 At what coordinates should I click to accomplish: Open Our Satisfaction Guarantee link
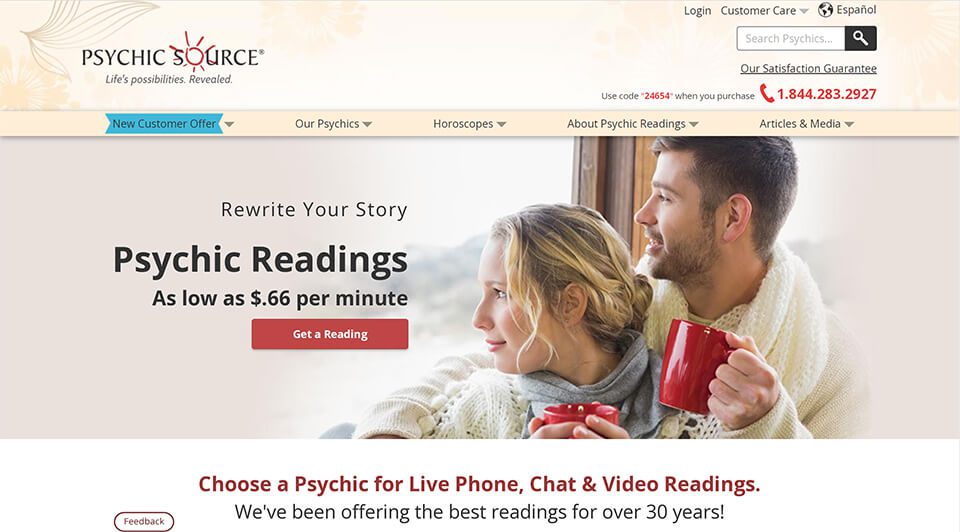[x=808, y=69]
